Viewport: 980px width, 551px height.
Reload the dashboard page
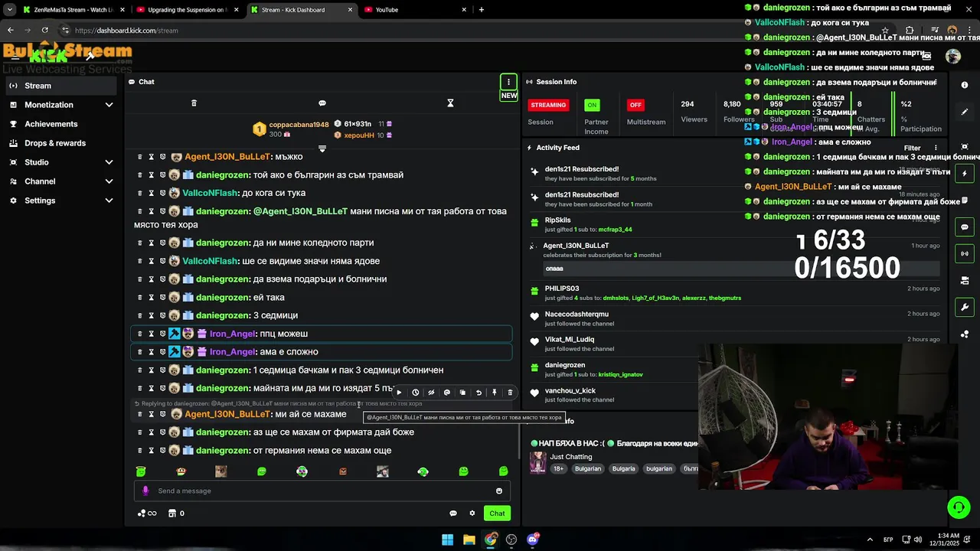tap(44, 31)
